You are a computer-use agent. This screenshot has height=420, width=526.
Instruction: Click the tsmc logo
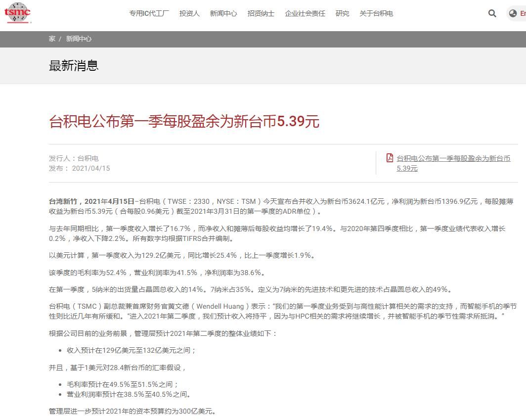(x=17, y=13)
